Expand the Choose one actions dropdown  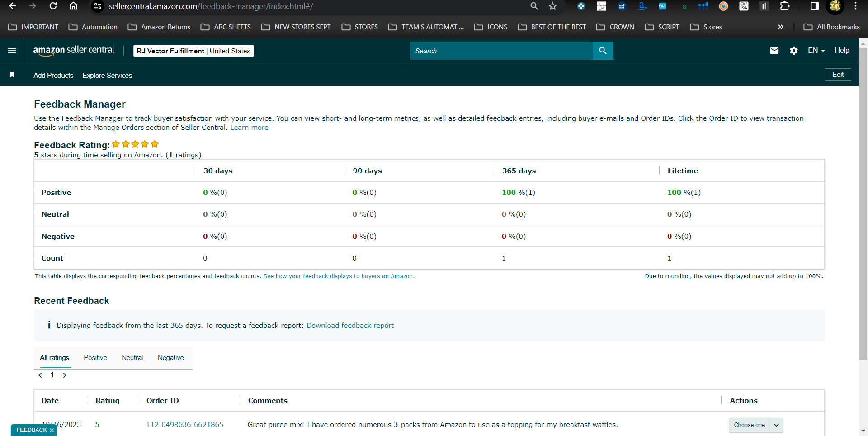(x=776, y=425)
